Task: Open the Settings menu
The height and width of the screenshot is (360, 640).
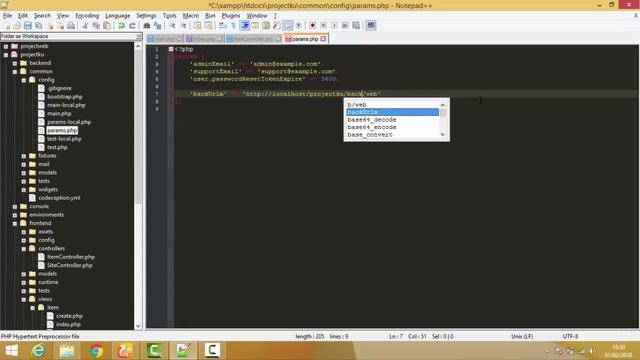Action: pyautogui.click(x=146, y=16)
